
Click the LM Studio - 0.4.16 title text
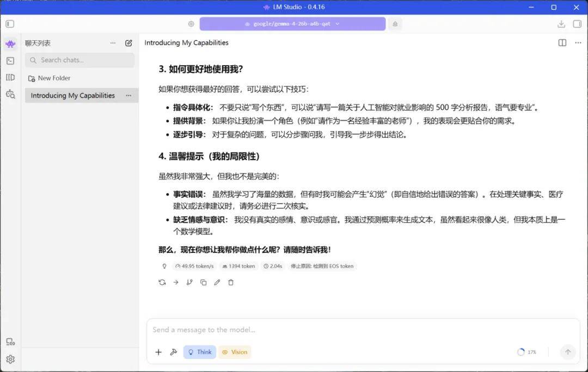pos(299,7)
